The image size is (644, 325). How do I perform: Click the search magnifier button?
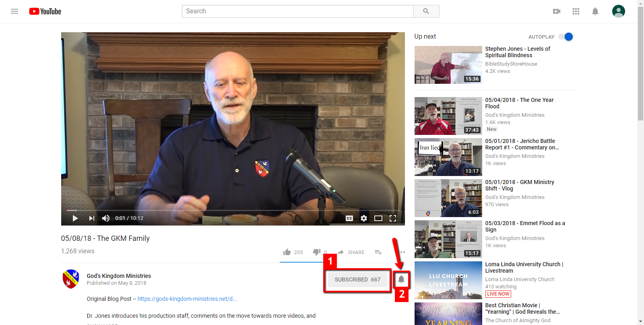point(426,11)
